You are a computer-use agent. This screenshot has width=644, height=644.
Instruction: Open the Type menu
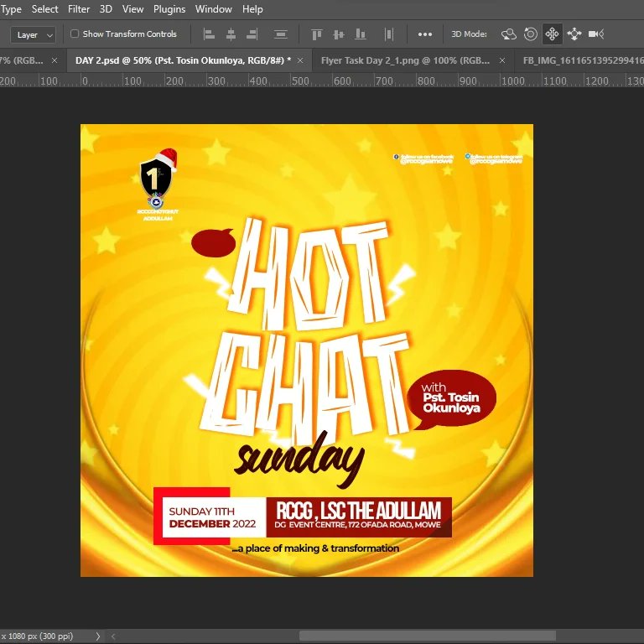11,9
